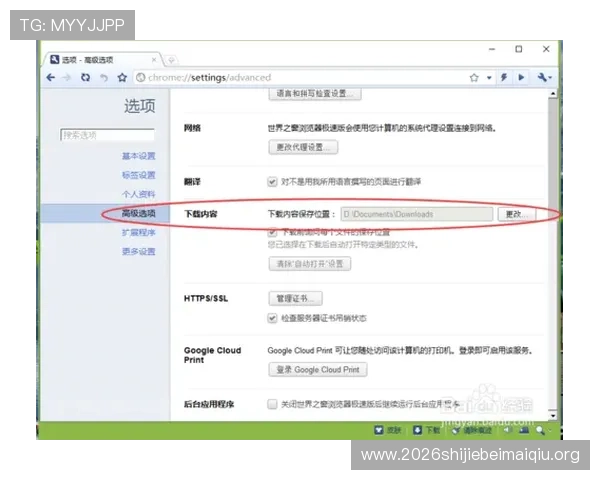Click the browser back arrow
The image size is (600, 480).
tap(51, 78)
